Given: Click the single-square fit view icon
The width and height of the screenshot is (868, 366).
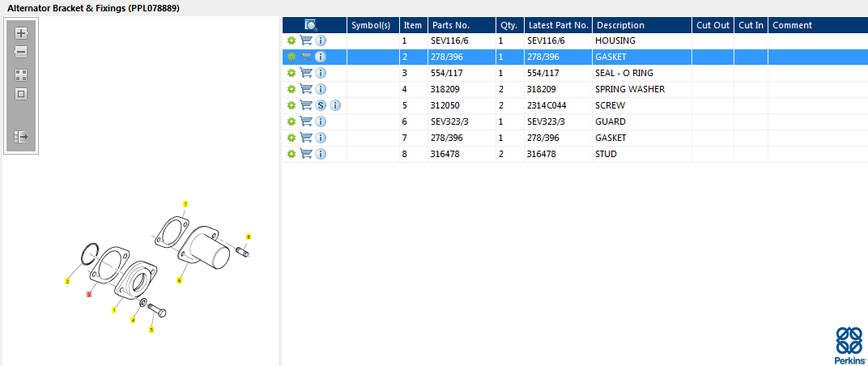Looking at the screenshot, I should [x=21, y=94].
